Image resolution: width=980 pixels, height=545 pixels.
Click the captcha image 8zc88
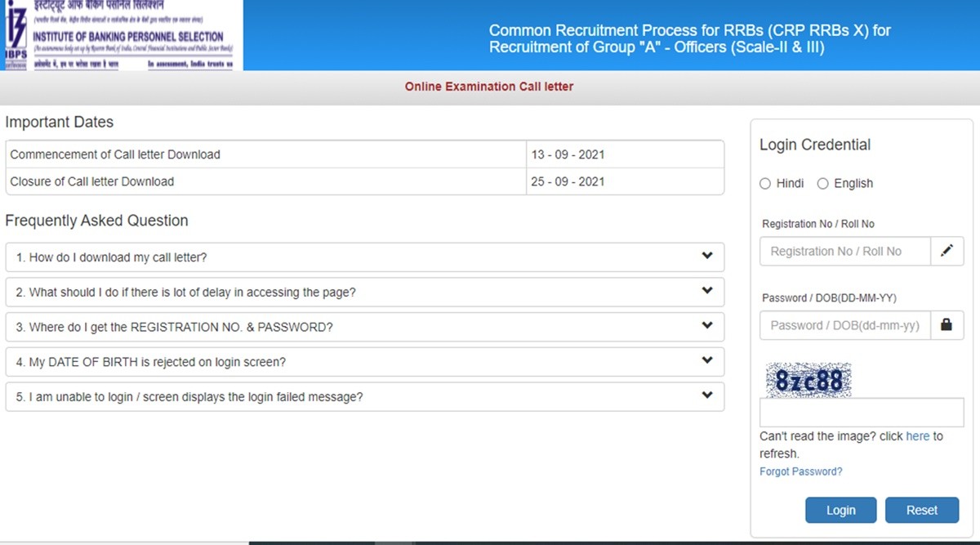[808, 381]
